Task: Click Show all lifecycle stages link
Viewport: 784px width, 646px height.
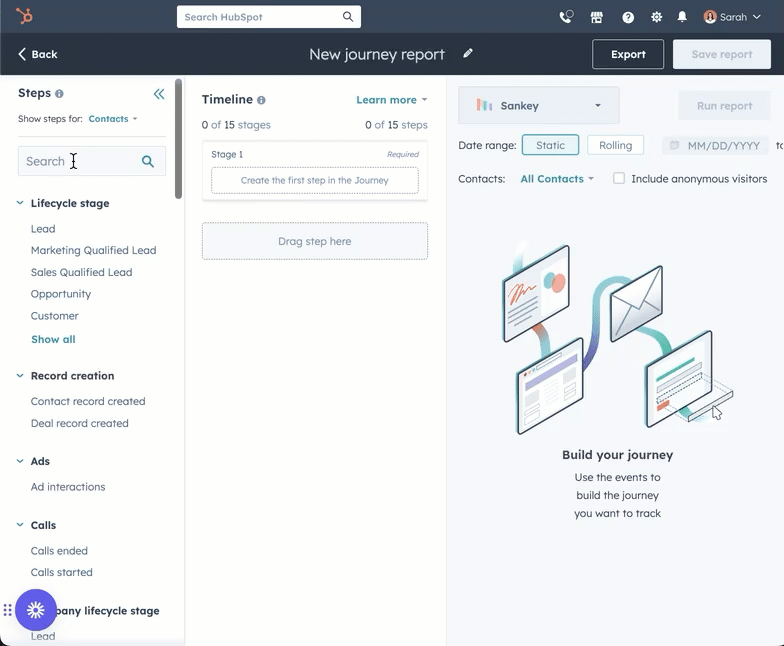Action: click(x=53, y=340)
